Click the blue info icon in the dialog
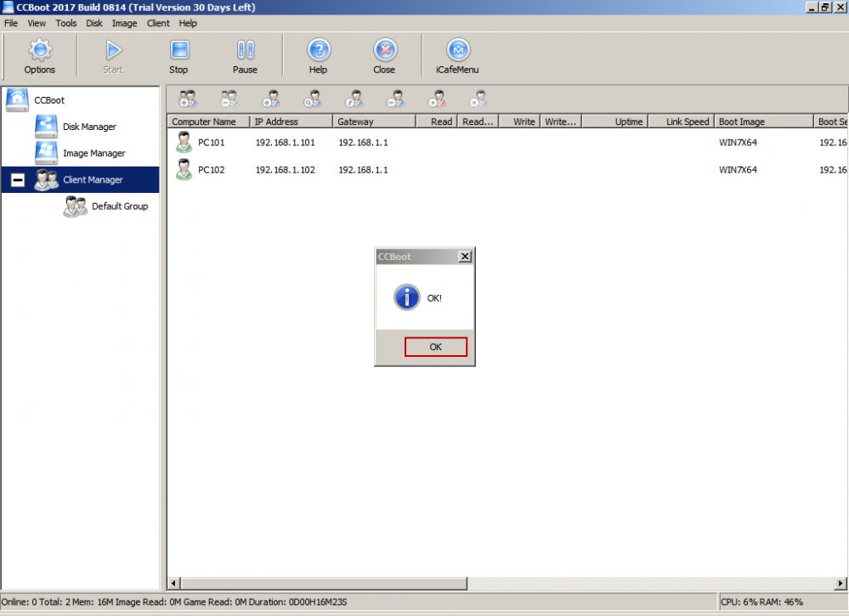 click(406, 297)
